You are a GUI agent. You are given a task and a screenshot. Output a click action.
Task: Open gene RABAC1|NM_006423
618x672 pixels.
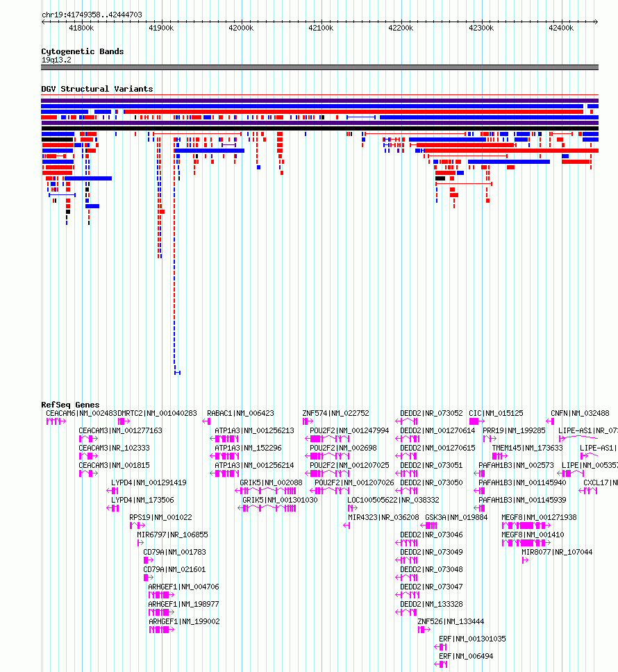[x=240, y=413]
